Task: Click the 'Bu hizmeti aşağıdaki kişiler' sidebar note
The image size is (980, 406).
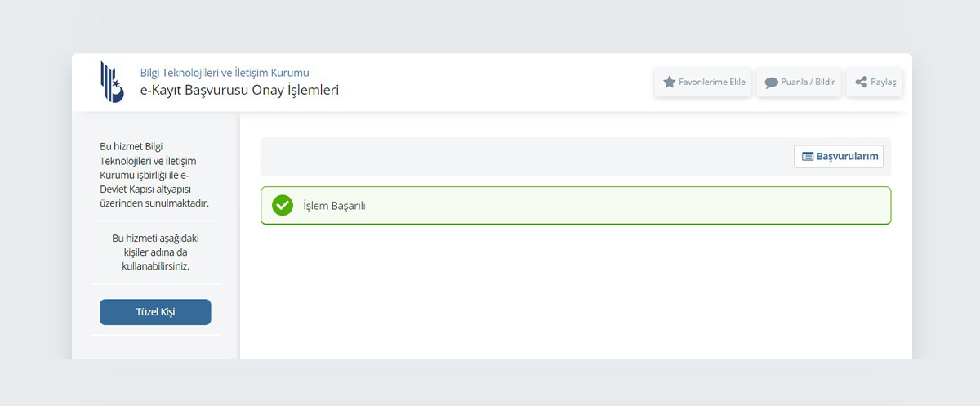Action: click(155, 252)
